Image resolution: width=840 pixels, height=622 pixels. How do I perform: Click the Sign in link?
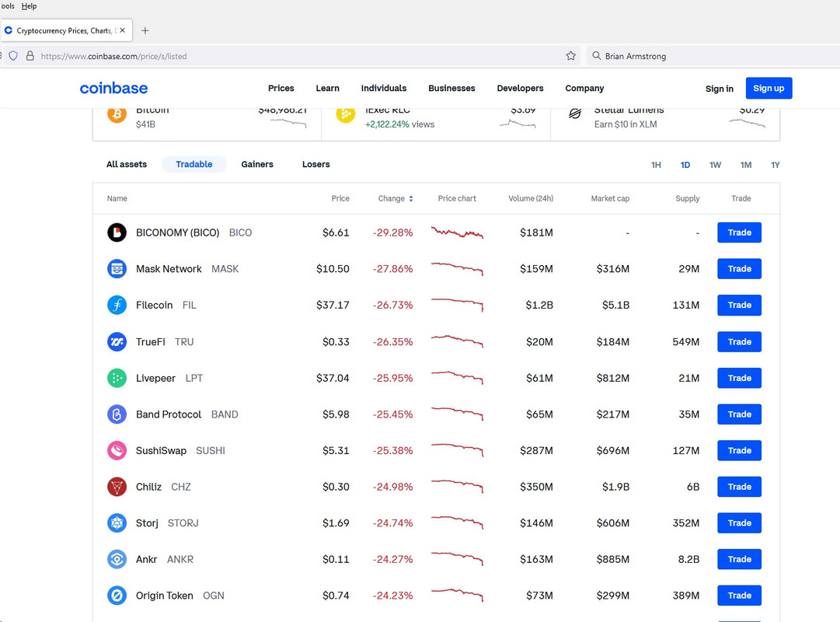tap(719, 89)
